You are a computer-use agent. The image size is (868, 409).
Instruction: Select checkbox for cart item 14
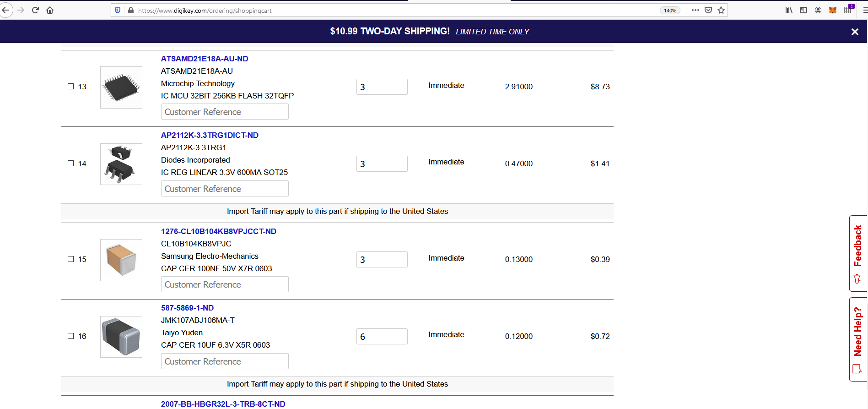(x=70, y=163)
